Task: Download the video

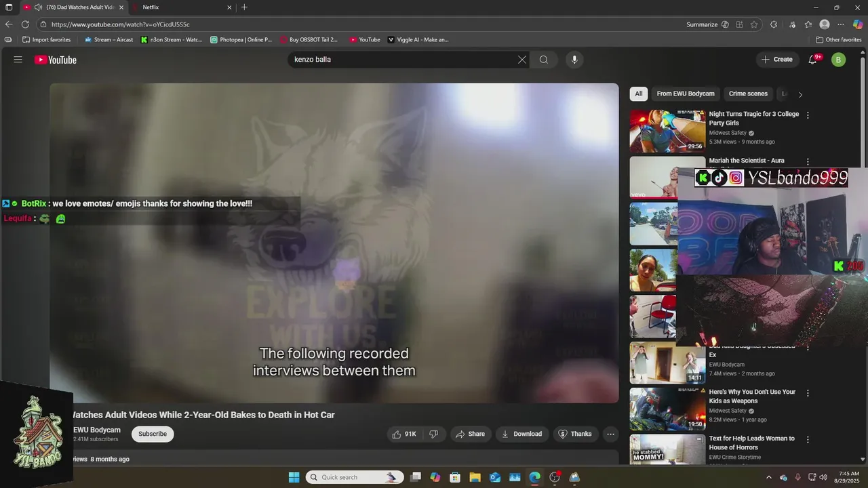Action: tap(521, 434)
